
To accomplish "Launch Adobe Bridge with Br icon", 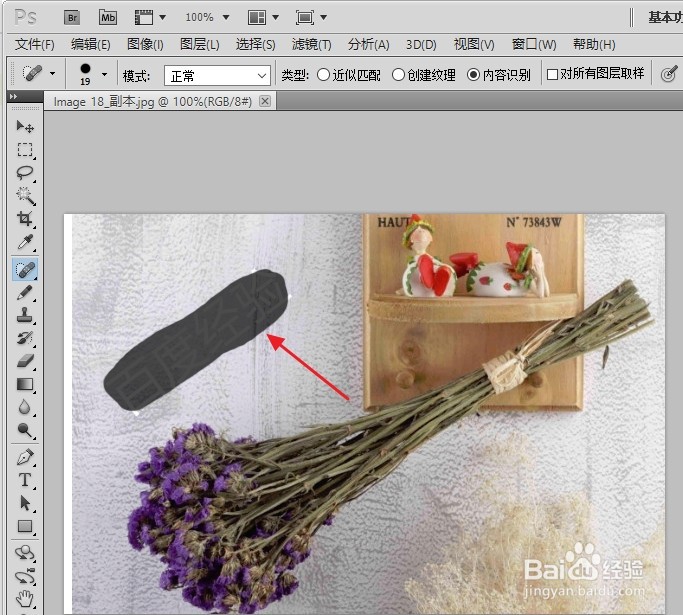I will point(72,18).
